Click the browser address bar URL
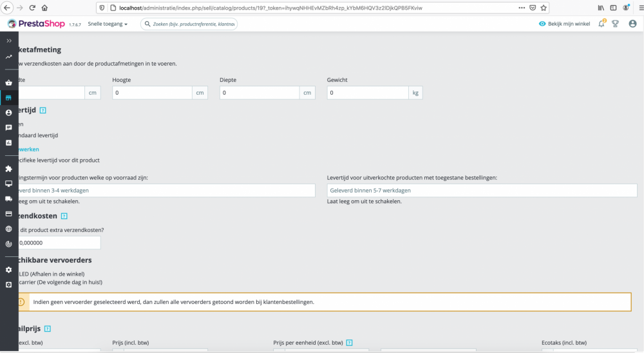The image size is (644, 353). tap(270, 8)
